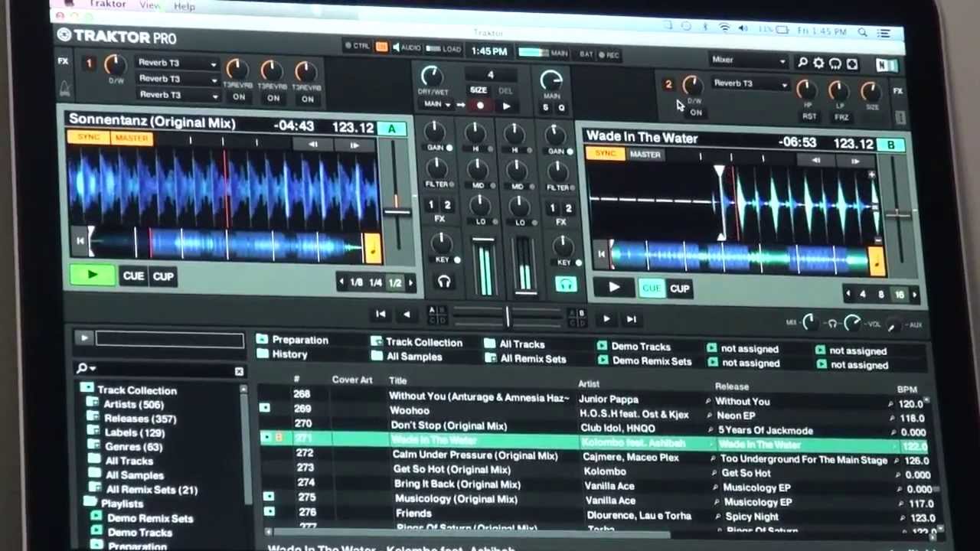Viewport: 980px width, 551px height.
Task: Open loop recorder MAIN source dropdown
Action: tap(437, 104)
